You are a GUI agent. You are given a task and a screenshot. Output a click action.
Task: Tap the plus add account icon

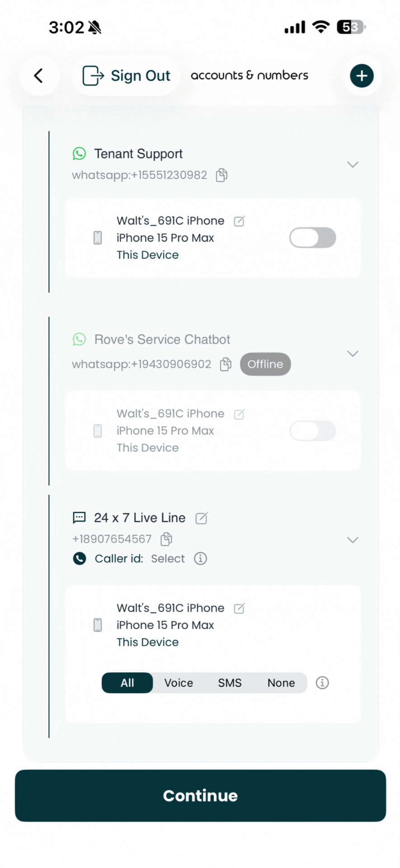[362, 76]
